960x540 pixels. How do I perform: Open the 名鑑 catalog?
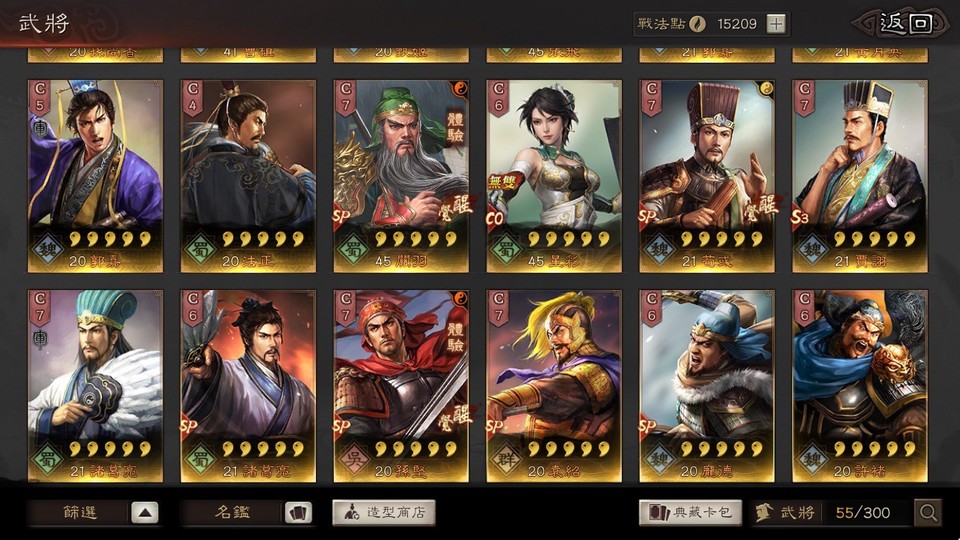click(x=232, y=512)
